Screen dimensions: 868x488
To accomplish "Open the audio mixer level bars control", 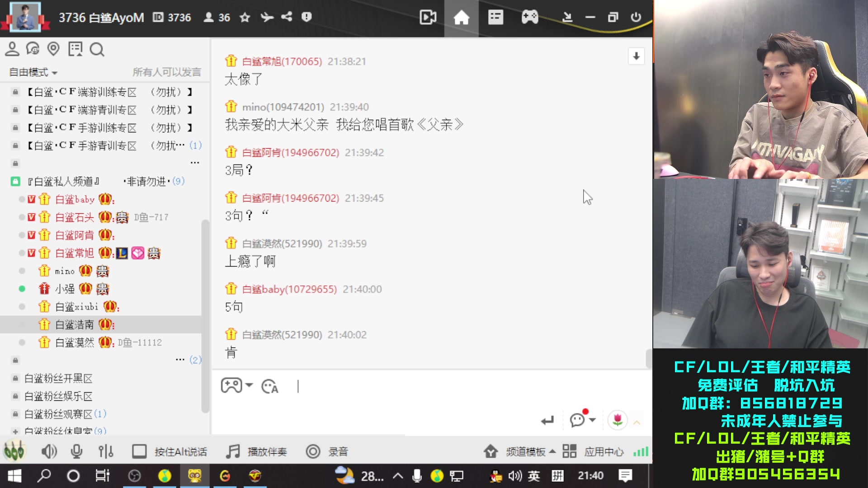I will (x=105, y=451).
